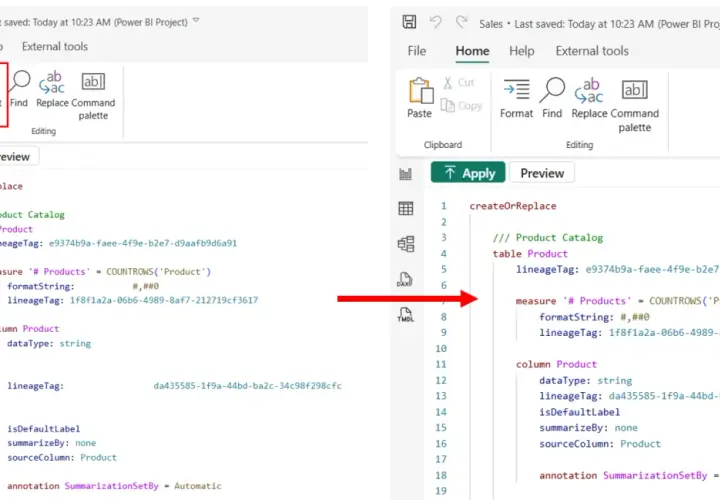Open the Help tab in right window
Screen dimensions: 720x500
tap(522, 51)
